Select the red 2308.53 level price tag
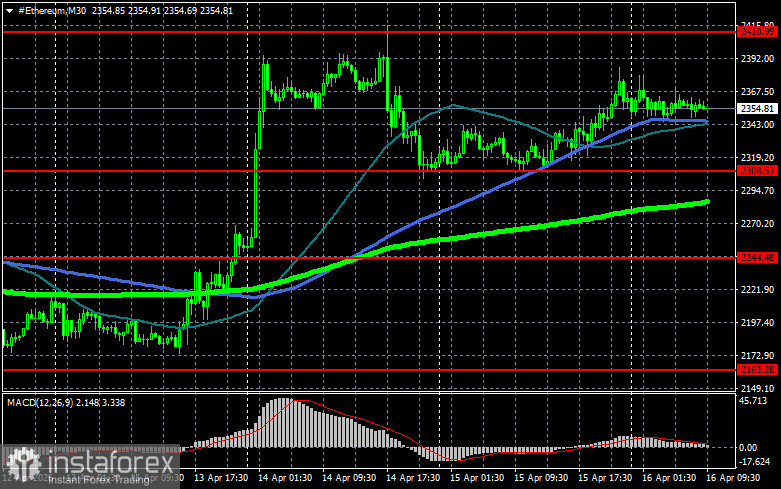The image size is (781, 489). (758, 171)
